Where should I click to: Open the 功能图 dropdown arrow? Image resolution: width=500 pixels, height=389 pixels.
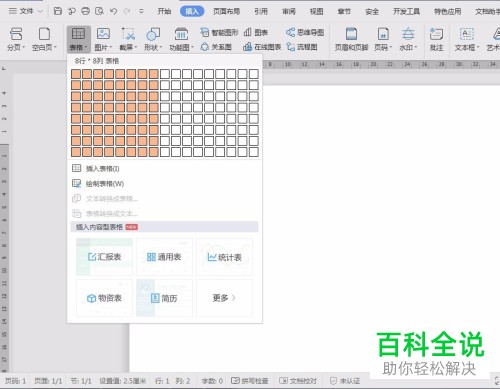click(x=192, y=47)
